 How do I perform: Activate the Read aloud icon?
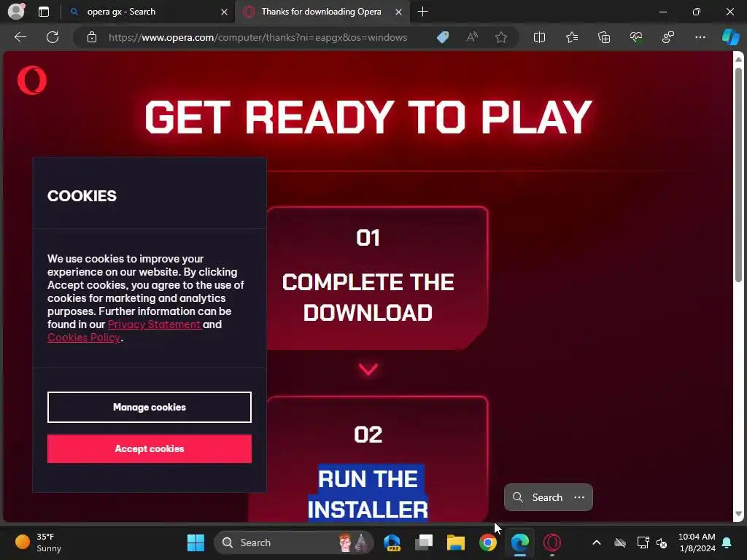pyautogui.click(x=472, y=37)
